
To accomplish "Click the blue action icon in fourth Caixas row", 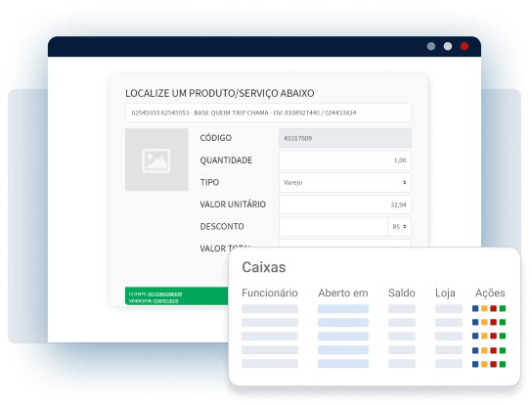I will 475,350.
